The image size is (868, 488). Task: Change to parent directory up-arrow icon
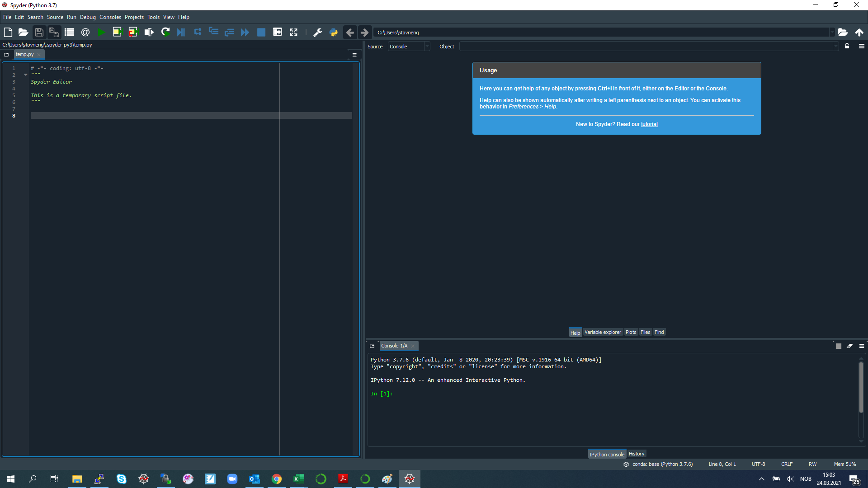(859, 32)
